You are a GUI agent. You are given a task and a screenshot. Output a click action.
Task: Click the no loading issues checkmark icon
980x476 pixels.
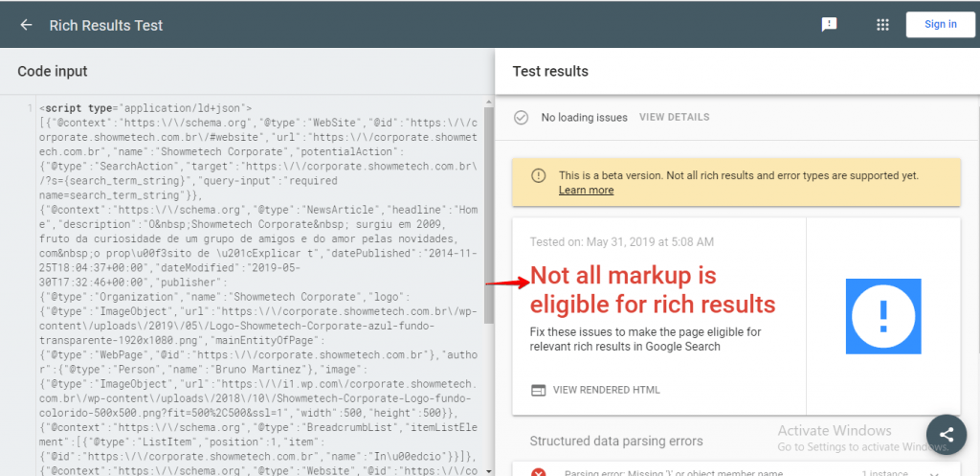pyautogui.click(x=521, y=117)
